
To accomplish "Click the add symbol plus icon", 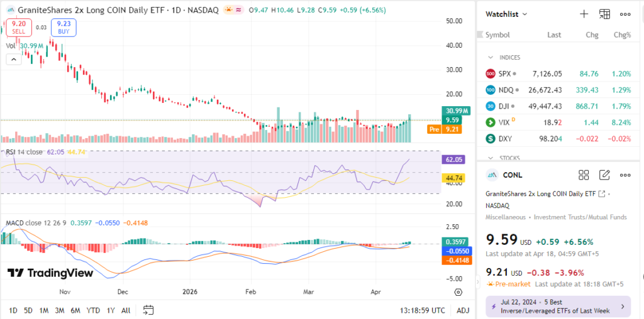I will (584, 14).
